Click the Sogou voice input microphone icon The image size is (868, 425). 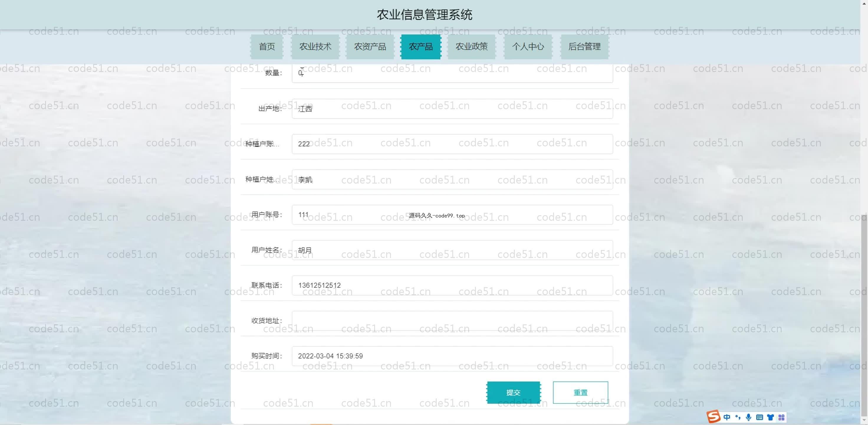point(748,417)
